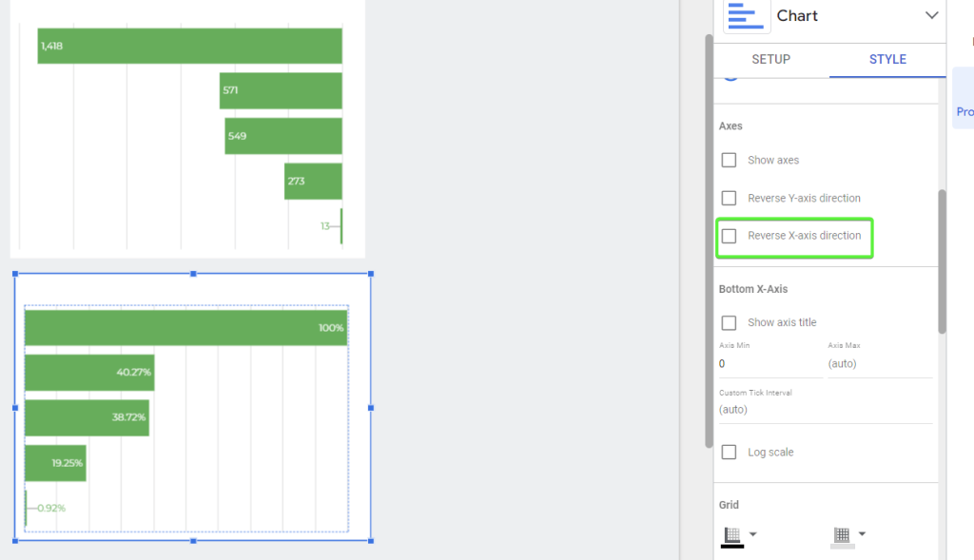Click the 13 data label
The height and width of the screenshot is (560, 974).
[325, 226]
